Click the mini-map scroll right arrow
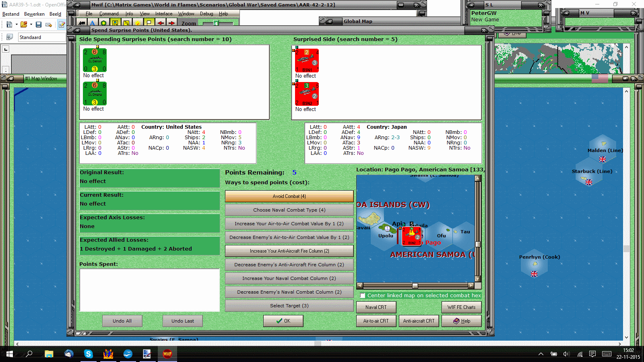Image resolution: width=644 pixels, height=362 pixels. pyautogui.click(x=471, y=286)
